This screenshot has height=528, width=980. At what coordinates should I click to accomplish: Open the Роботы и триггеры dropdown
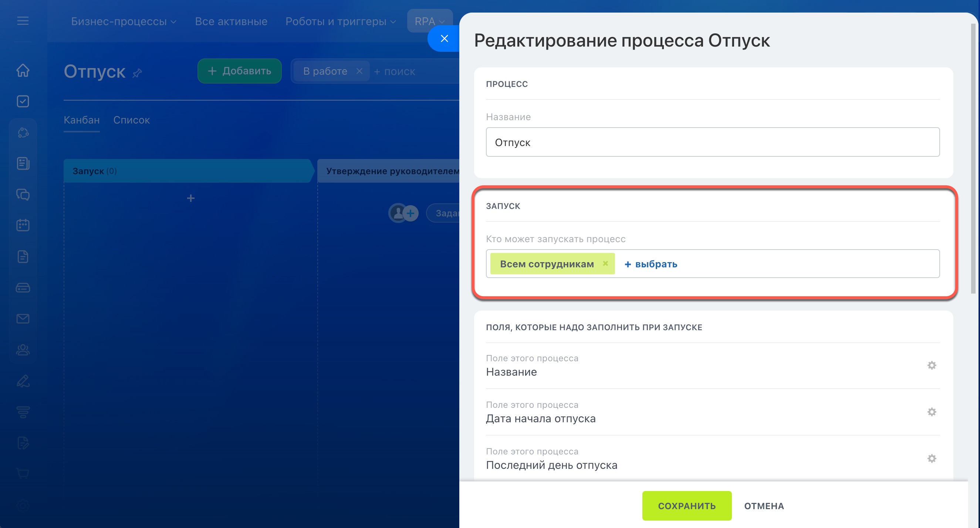[x=340, y=21]
